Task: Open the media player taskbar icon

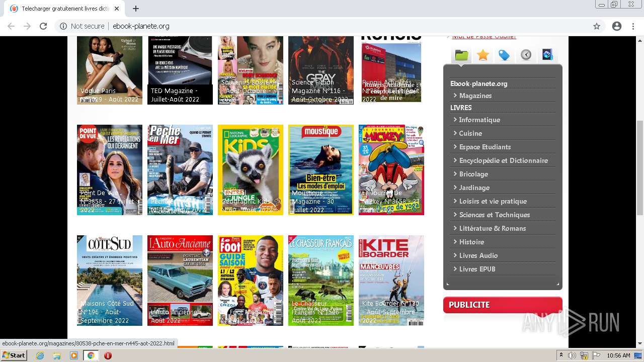Action: coord(74,355)
